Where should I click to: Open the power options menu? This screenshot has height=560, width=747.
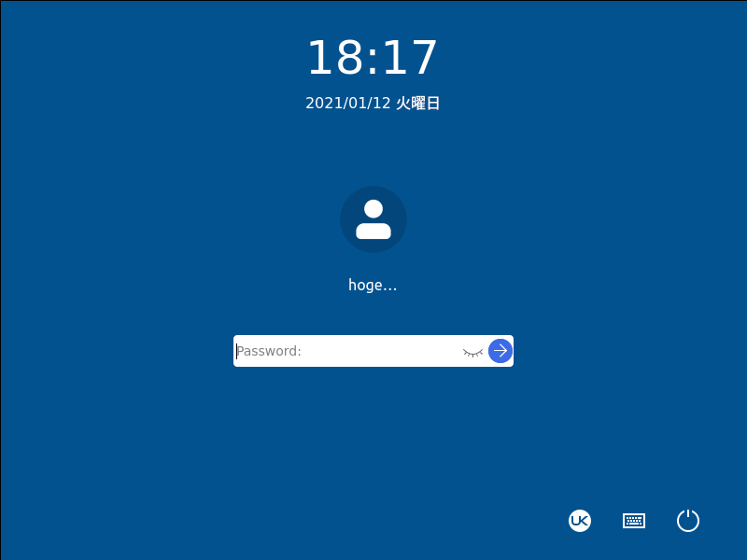[x=688, y=521]
